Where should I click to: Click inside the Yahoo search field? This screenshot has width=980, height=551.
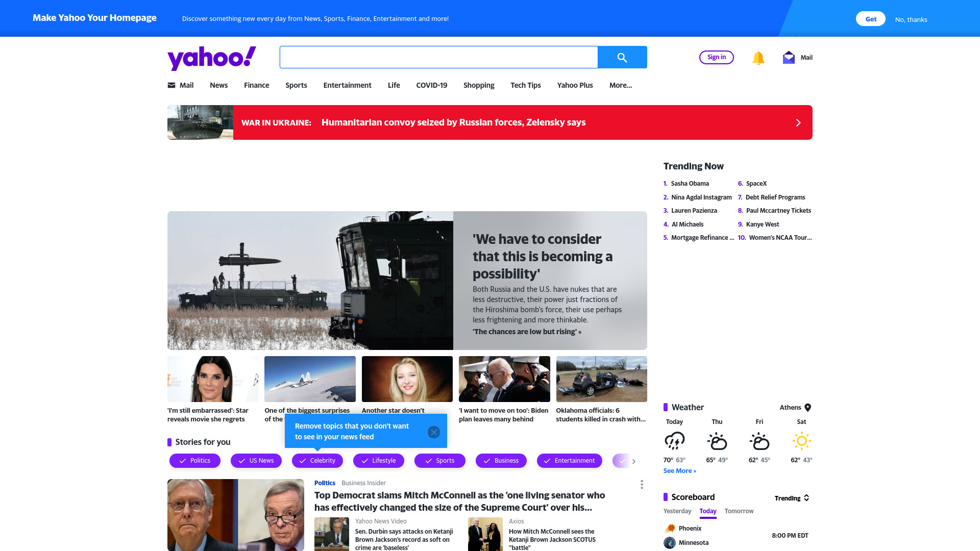438,57
